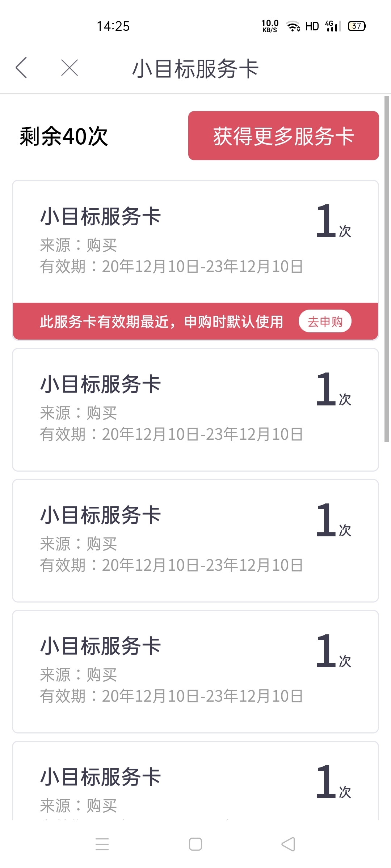Viewport: 391px width, 868px height.
Task: Tap the battery indicator in status bar
Action: (x=357, y=26)
